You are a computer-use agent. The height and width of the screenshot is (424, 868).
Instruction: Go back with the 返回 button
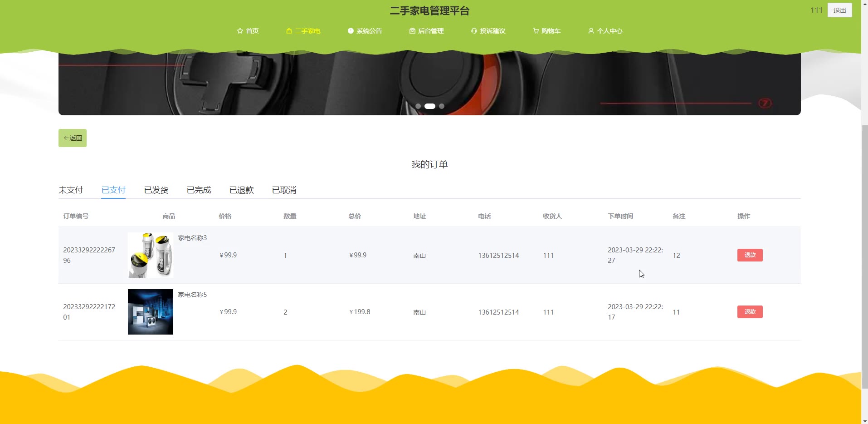click(x=73, y=138)
